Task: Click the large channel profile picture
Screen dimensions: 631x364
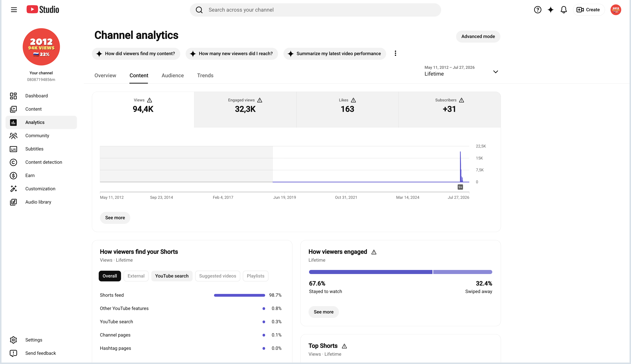Action: (41, 47)
